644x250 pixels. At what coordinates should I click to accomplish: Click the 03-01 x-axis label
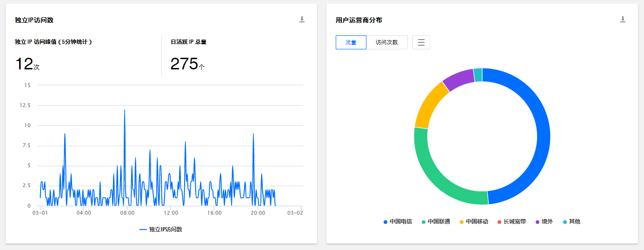click(40, 213)
